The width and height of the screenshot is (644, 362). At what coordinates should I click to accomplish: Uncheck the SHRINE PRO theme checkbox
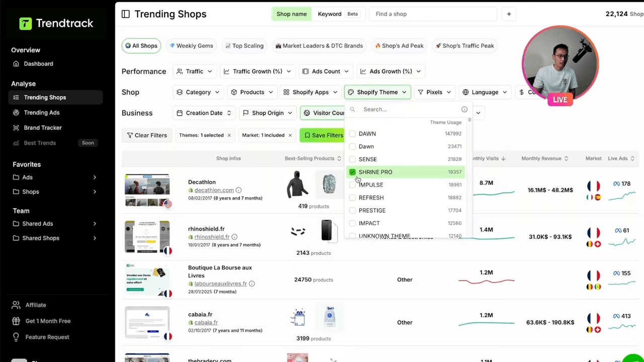[x=352, y=172]
